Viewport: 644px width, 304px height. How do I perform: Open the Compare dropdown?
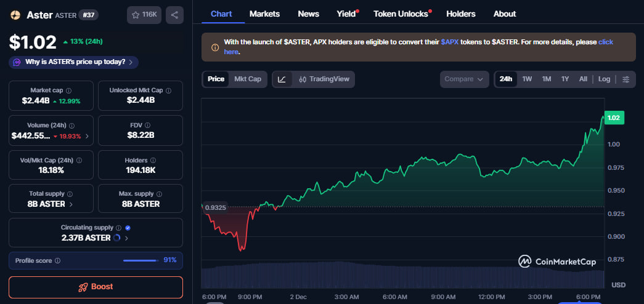tap(464, 79)
